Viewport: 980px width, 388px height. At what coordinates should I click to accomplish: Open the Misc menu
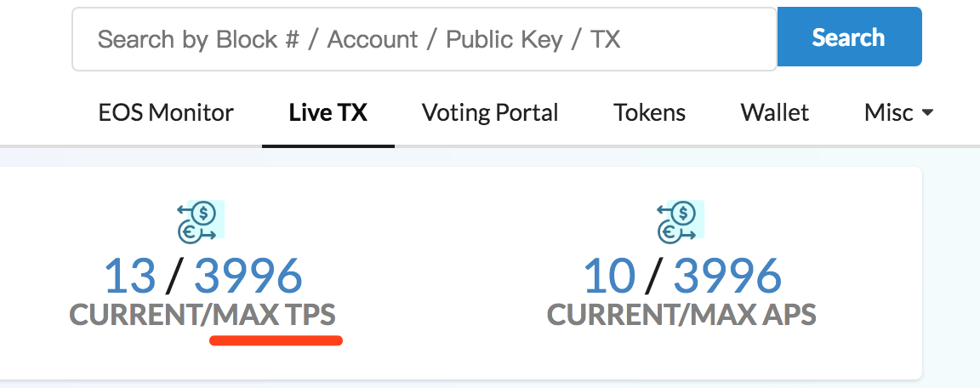coord(898,113)
